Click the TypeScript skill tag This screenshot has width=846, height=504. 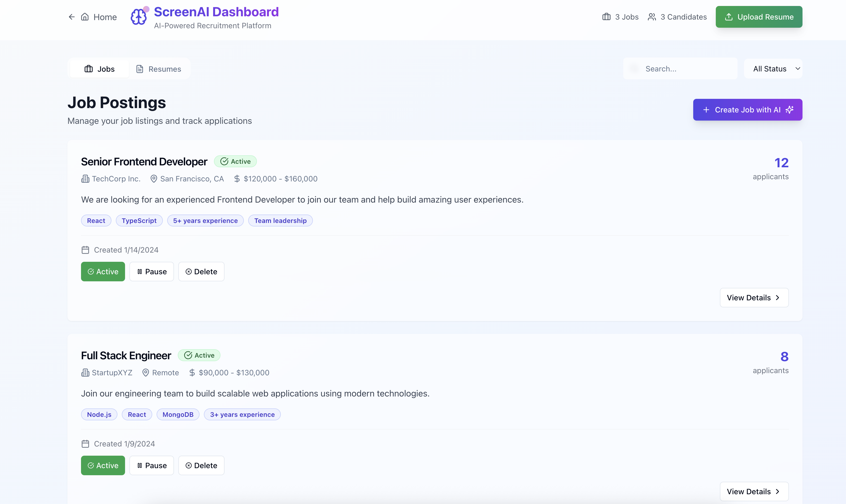(139, 221)
